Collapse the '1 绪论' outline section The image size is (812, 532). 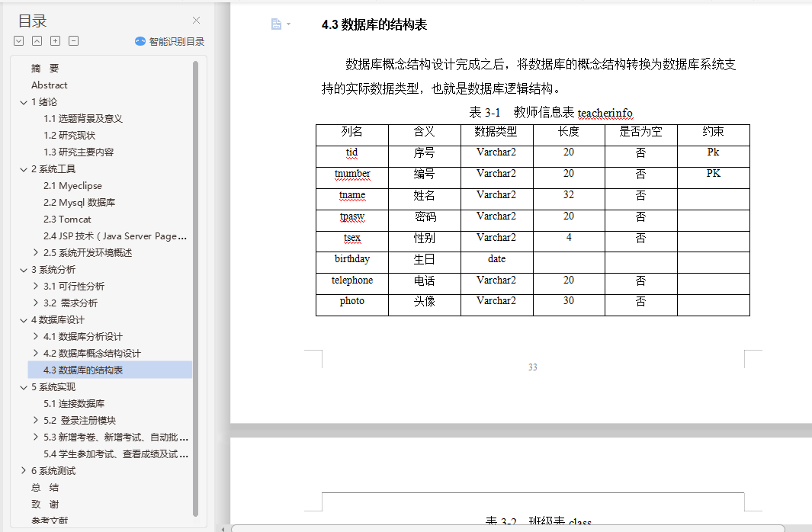click(x=24, y=102)
